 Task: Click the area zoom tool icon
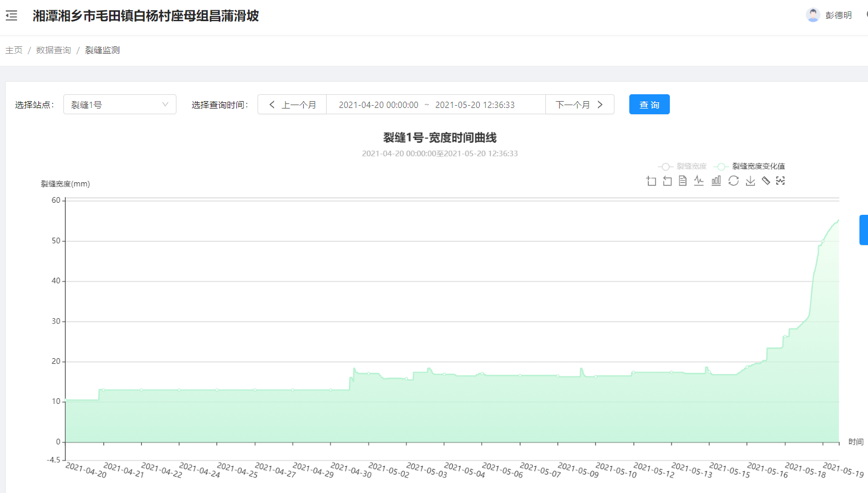651,181
